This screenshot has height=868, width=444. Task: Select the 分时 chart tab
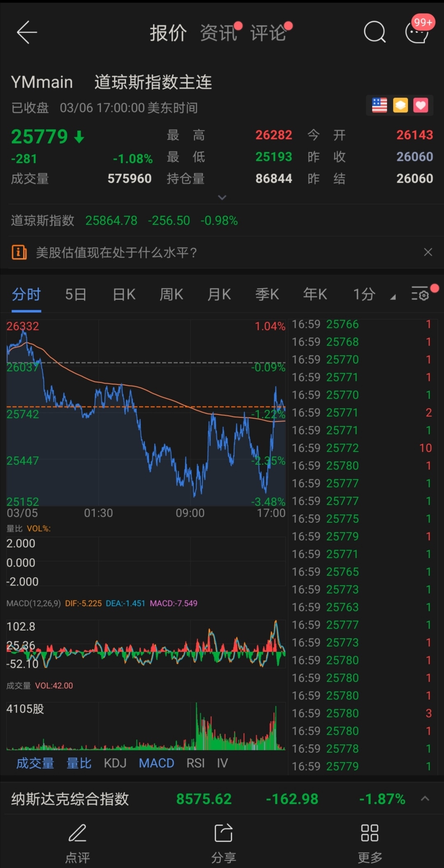point(26,295)
